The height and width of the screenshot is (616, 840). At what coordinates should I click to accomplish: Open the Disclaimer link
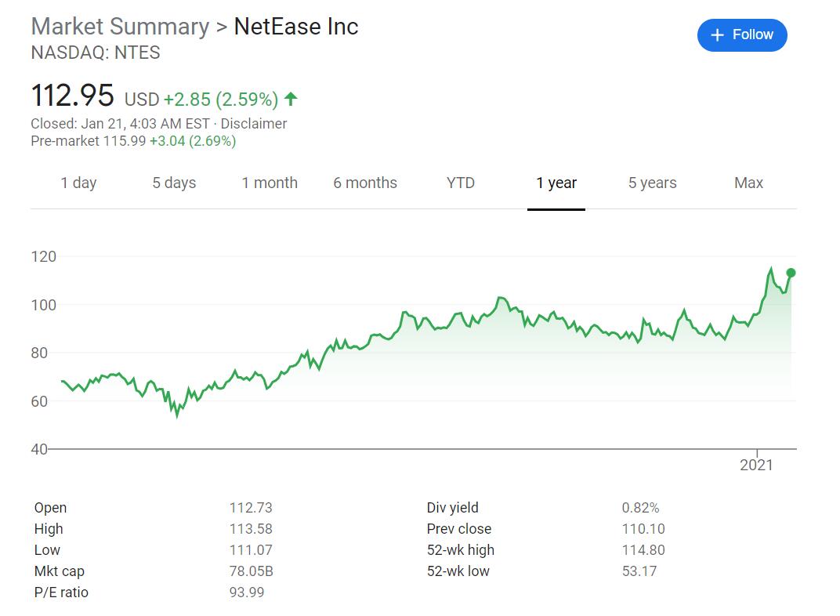pos(254,124)
